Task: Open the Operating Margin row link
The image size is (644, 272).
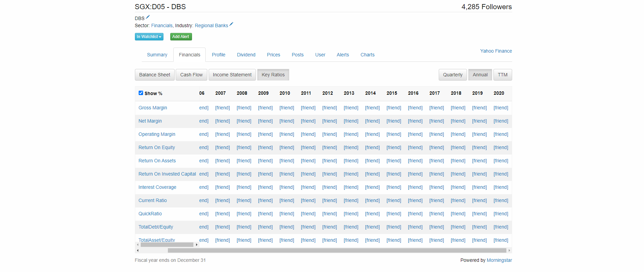Action: point(157,134)
